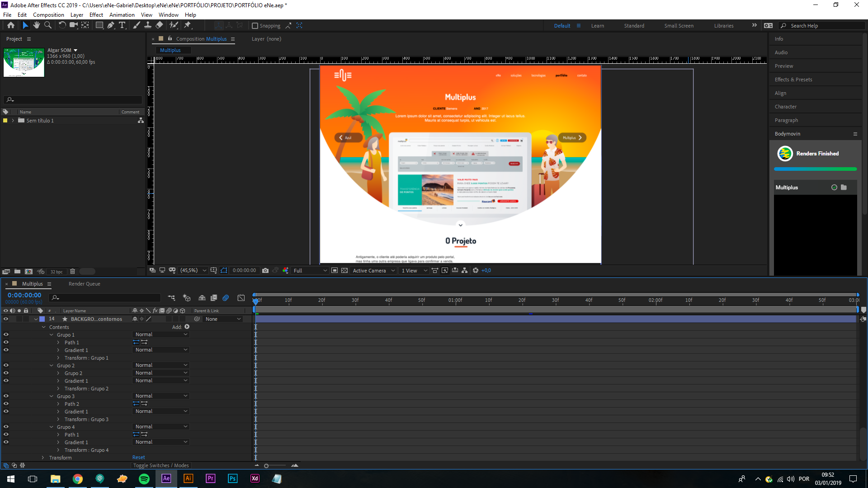Open the Animation menu
This screenshot has height=488, width=868.
click(122, 15)
